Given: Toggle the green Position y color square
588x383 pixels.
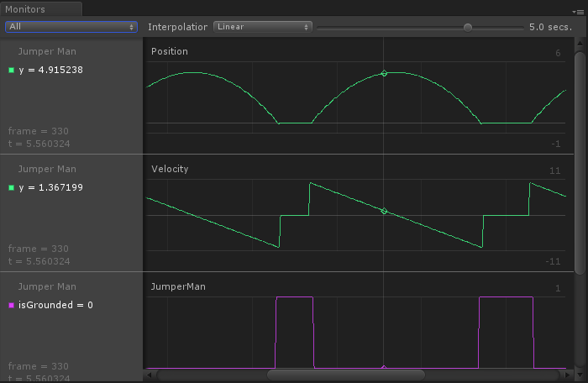Looking at the screenshot, I should click(11, 70).
